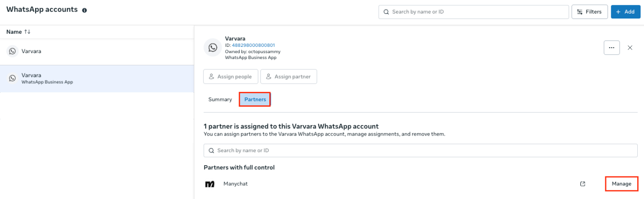Click the info icon beside WhatsApp accounts
The height and width of the screenshot is (199, 644).
click(x=85, y=10)
